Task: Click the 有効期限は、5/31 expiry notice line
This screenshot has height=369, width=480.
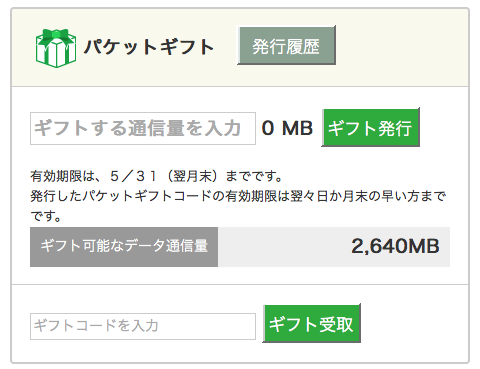Action: (x=157, y=176)
